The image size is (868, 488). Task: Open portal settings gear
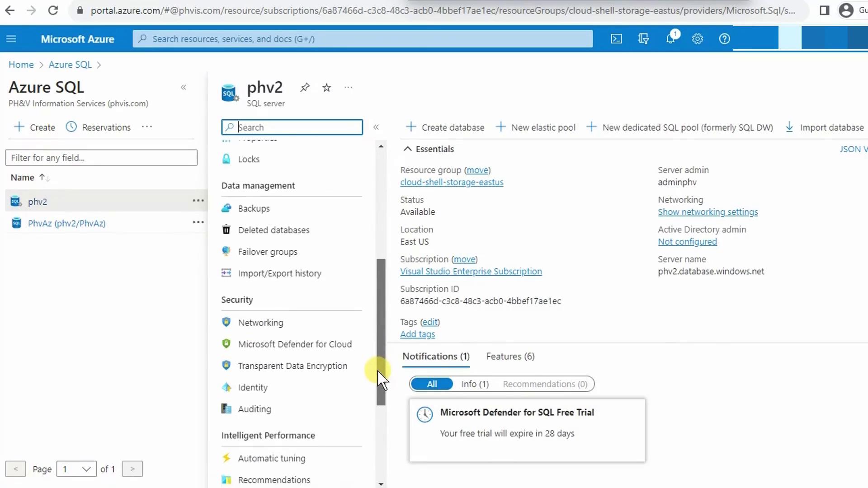click(x=698, y=39)
